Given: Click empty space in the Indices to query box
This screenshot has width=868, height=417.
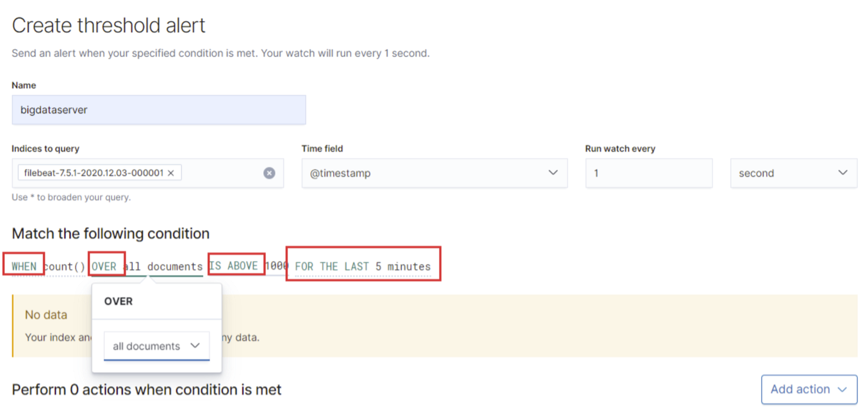Looking at the screenshot, I should [x=222, y=173].
